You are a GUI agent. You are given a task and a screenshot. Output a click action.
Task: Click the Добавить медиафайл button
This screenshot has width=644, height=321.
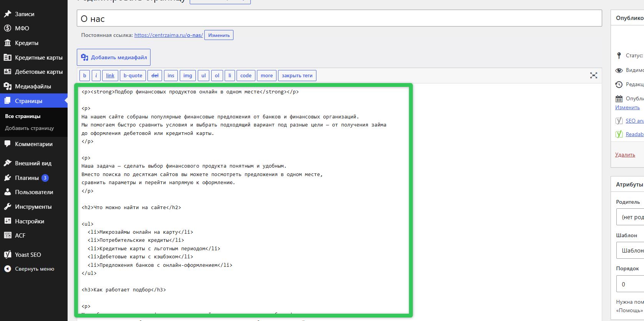[114, 57]
